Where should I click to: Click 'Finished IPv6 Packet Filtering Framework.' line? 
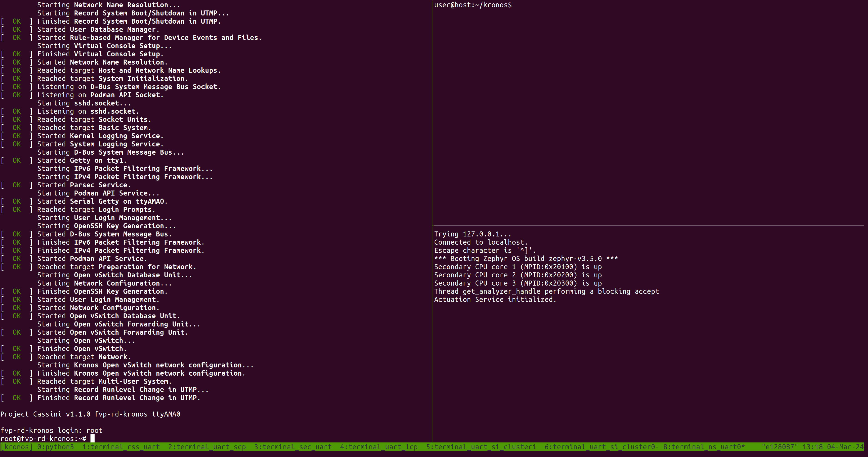pos(121,242)
